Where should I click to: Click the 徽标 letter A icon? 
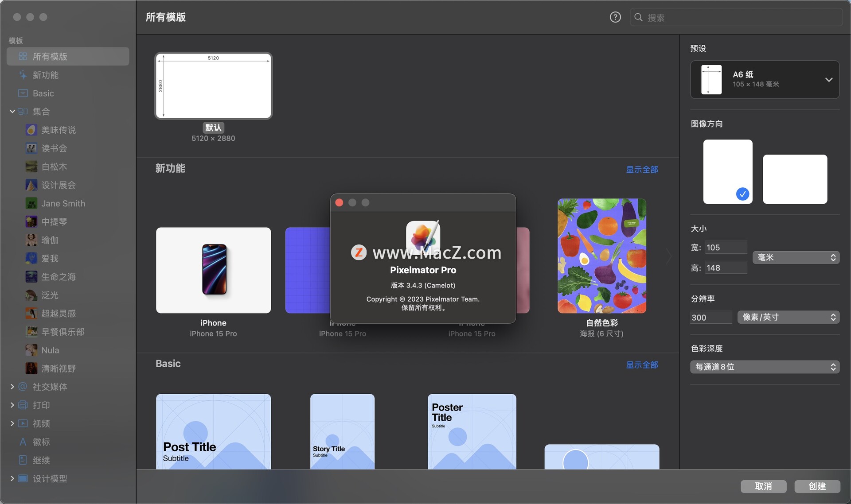[x=23, y=442]
